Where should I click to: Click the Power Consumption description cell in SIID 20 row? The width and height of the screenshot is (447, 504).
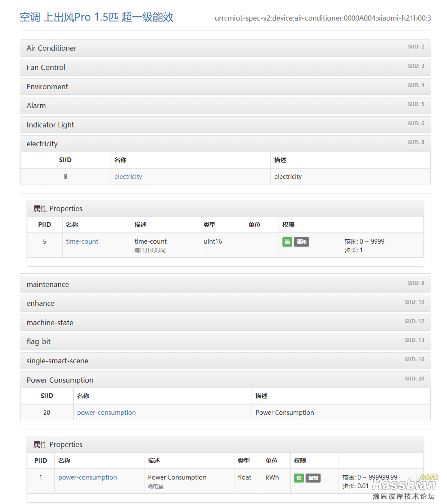[x=341, y=412]
